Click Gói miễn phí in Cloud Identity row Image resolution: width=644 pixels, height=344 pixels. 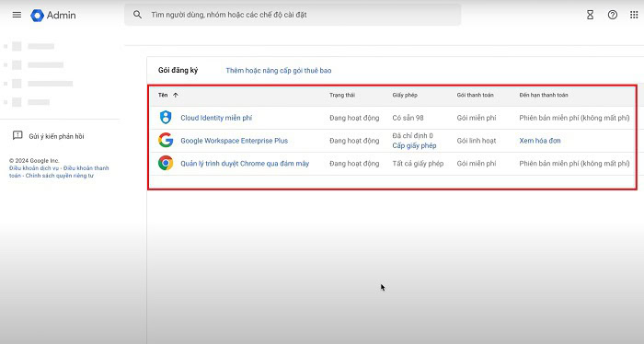pos(477,118)
